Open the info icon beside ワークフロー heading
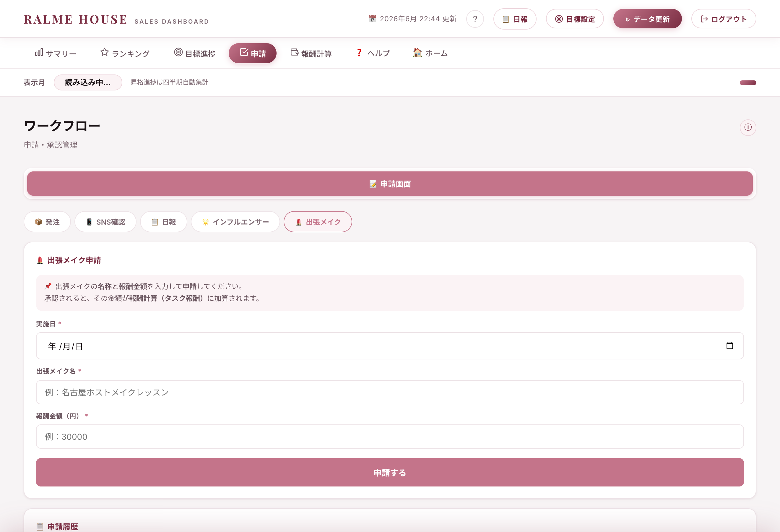Screen dimensions: 780x532 [748, 127]
